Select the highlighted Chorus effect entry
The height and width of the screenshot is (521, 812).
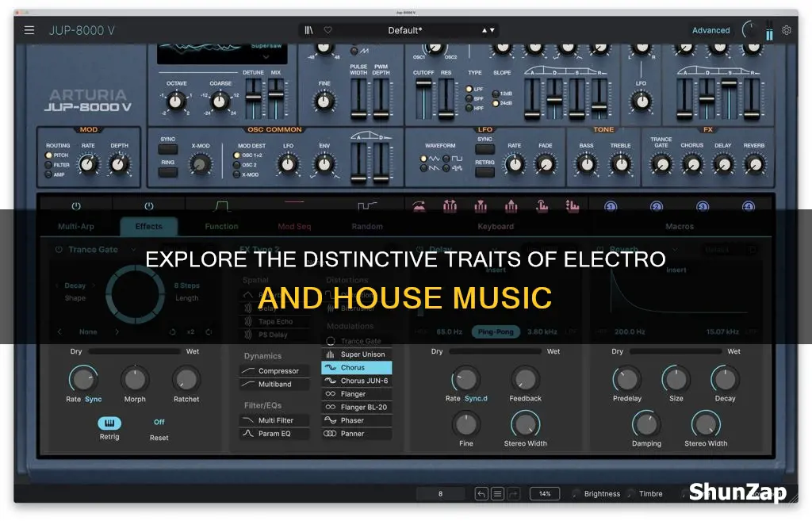click(356, 368)
